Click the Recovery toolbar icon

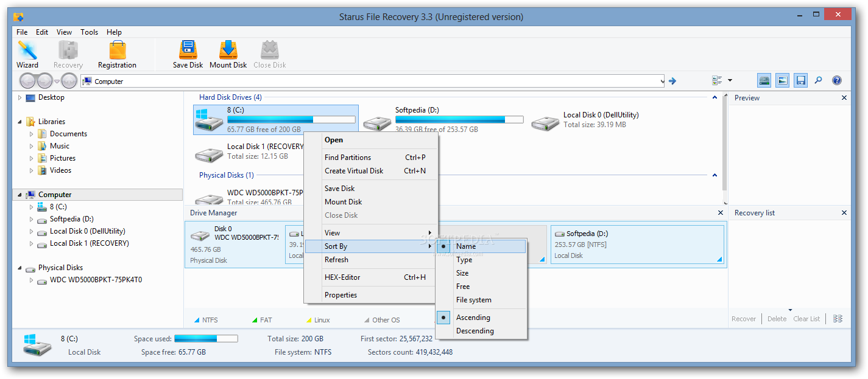68,54
